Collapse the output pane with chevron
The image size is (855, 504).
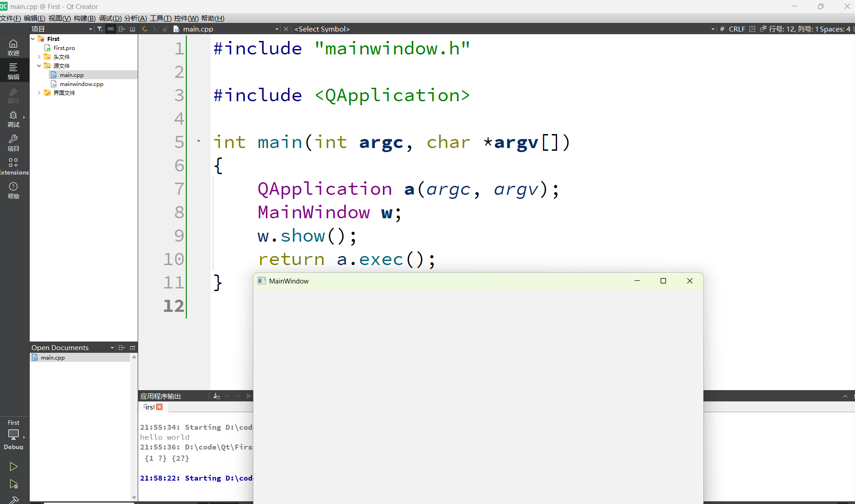[845, 396]
